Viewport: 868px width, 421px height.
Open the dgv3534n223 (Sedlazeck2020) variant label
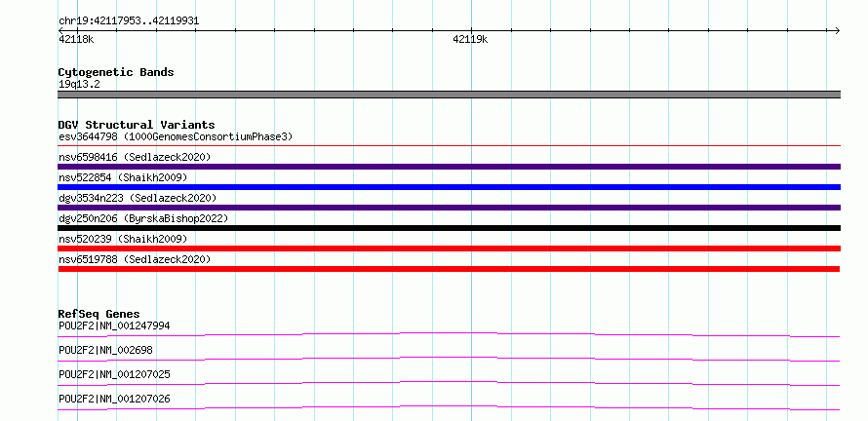pyautogui.click(x=138, y=198)
